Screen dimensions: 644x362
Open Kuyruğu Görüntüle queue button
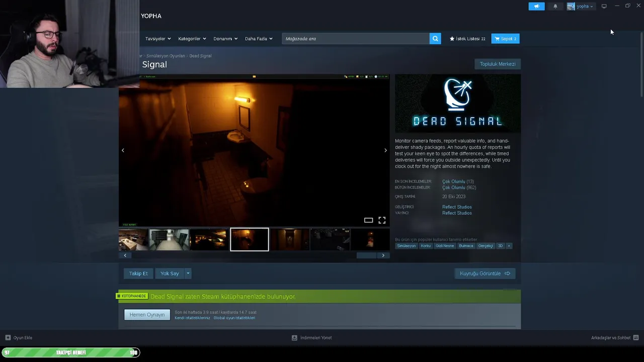pyautogui.click(x=485, y=274)
